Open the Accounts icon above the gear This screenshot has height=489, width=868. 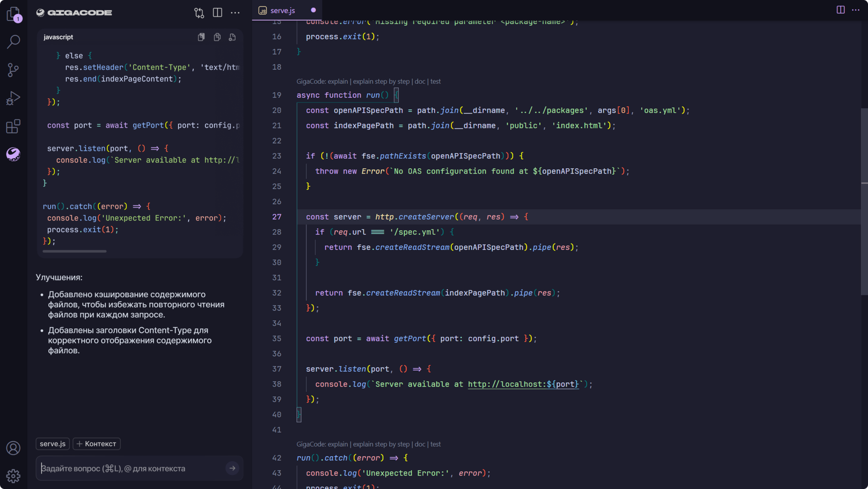[13, 448]
